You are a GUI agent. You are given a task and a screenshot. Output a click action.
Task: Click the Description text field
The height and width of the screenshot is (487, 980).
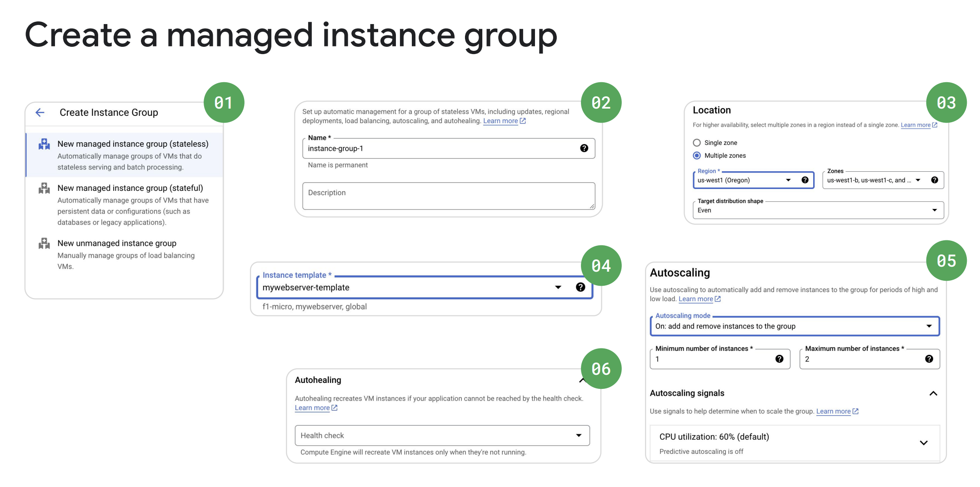(448, 196)
